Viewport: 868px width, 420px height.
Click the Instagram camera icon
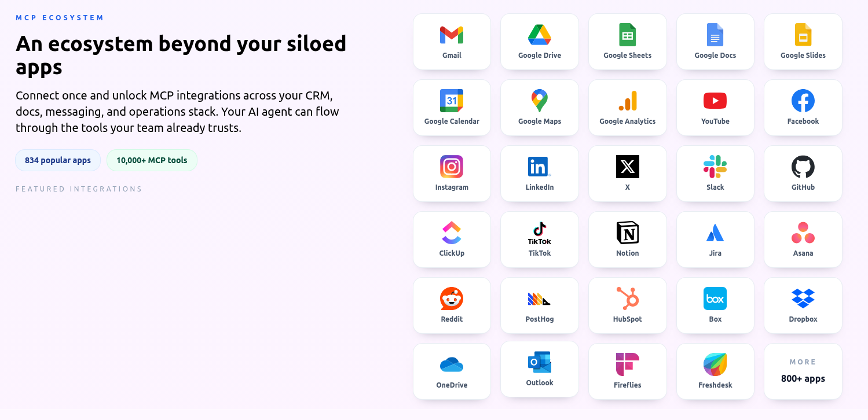pyautogui.click(x=452, y=167)
